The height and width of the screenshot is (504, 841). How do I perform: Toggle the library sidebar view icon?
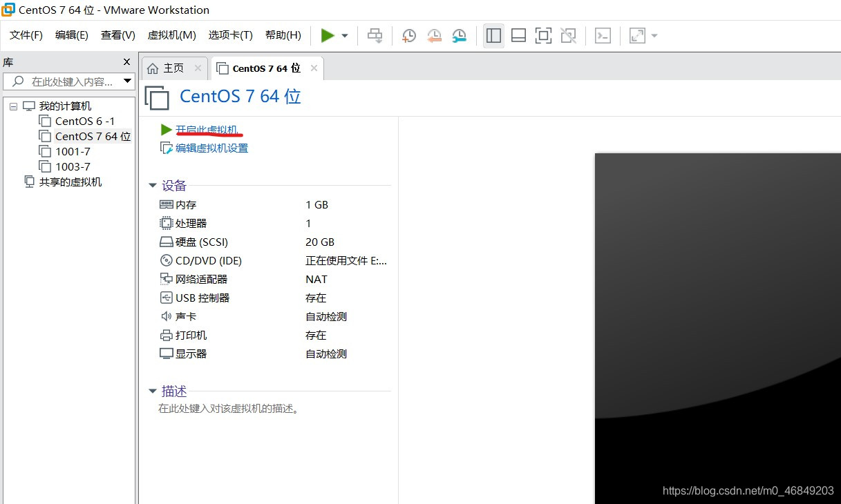(493, 35)
